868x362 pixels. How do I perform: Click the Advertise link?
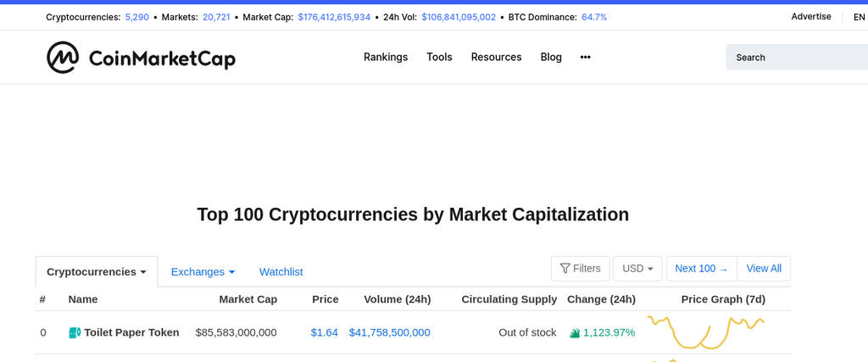(811, 17)
